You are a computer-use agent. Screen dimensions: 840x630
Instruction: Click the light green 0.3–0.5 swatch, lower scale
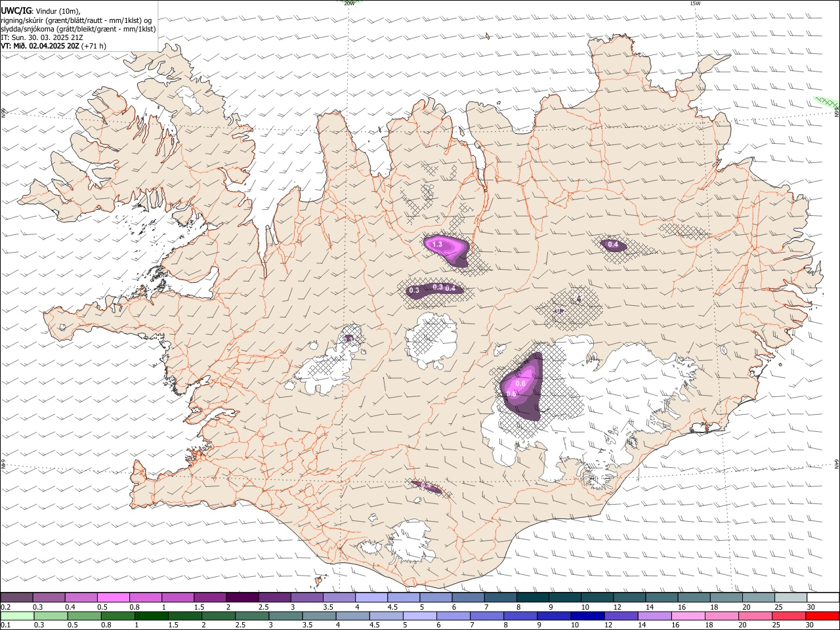click(51, 616)
